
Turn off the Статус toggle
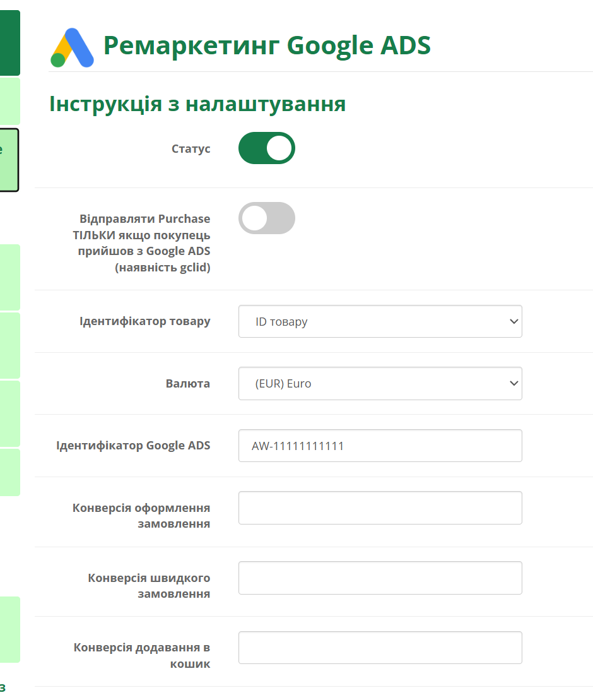click(x=266, y=148)
